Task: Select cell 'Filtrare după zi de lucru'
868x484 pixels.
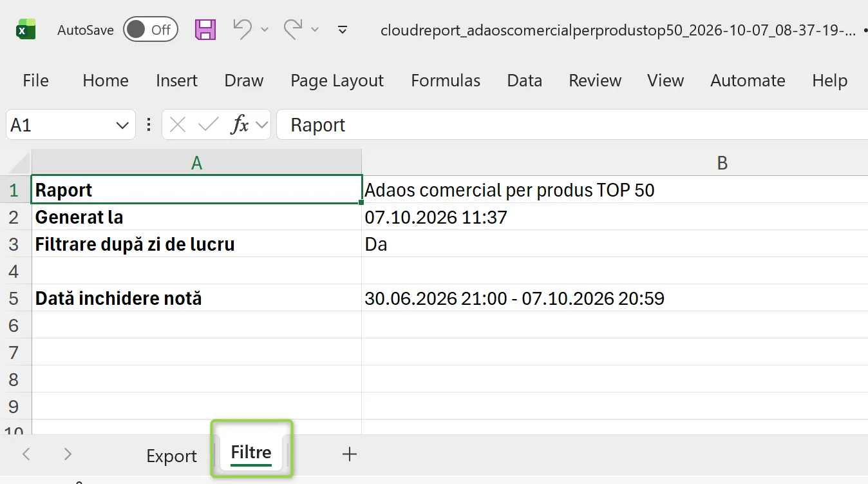Action: (x=196, y=244)
